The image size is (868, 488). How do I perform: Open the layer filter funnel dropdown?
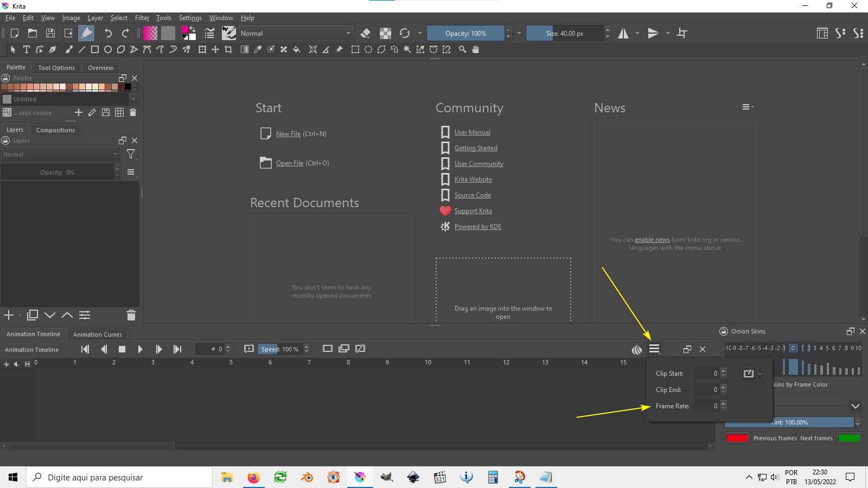point(131,155)
